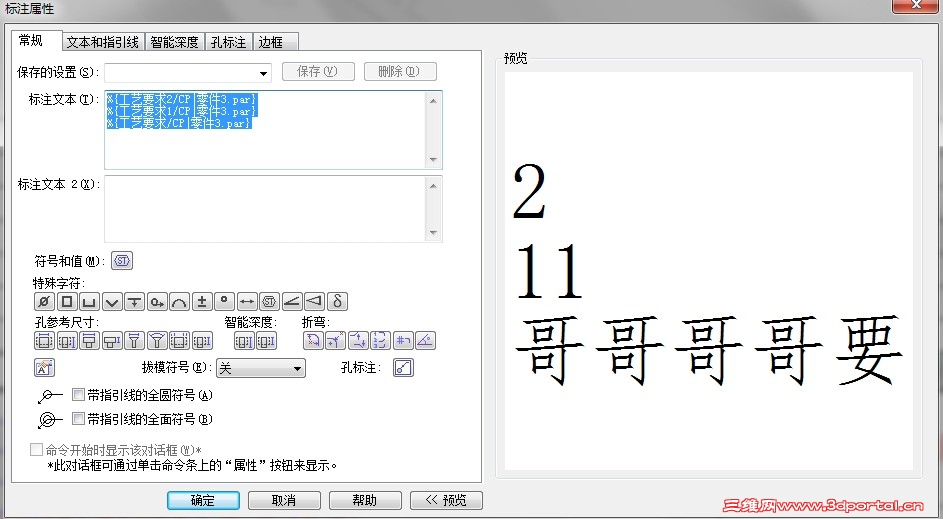Open 符号和值 symbols and values button

(122, 260)
